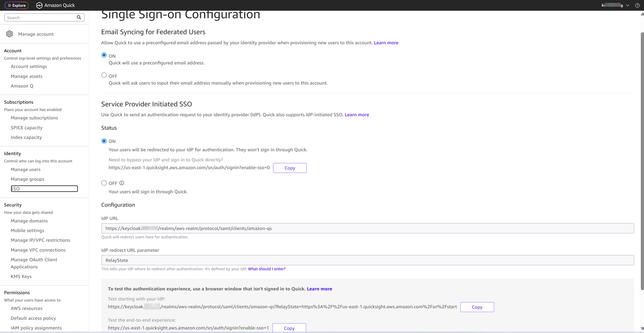Click Learn more under Email Syncing

[x=386, y=43]
